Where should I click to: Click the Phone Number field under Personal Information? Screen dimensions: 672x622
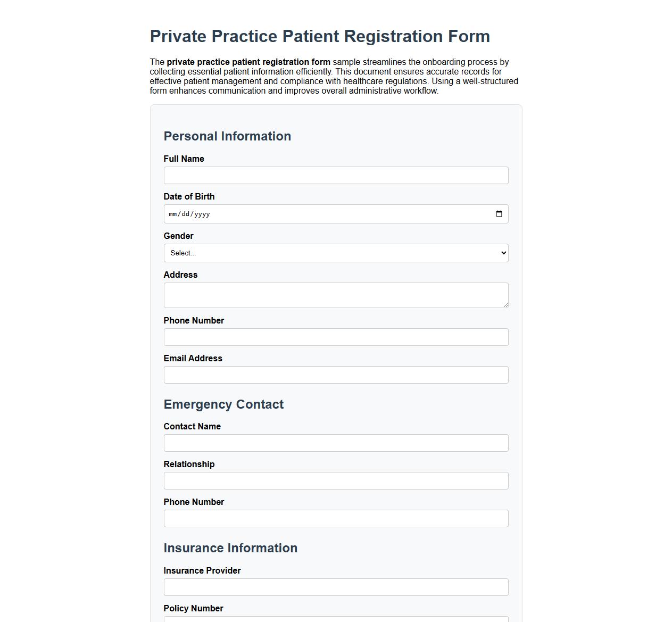tap(336, 337)
